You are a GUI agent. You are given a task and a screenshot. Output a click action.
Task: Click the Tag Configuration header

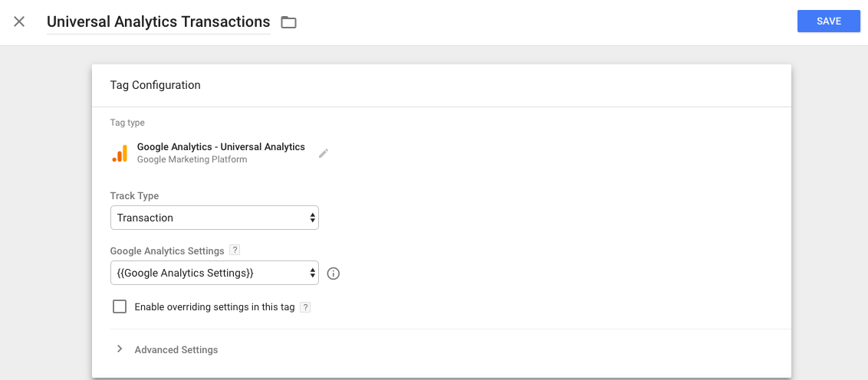156,85
